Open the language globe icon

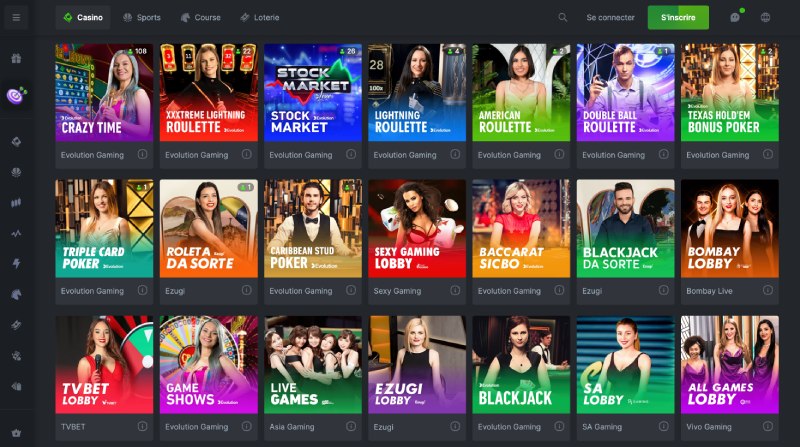[765, 17]
